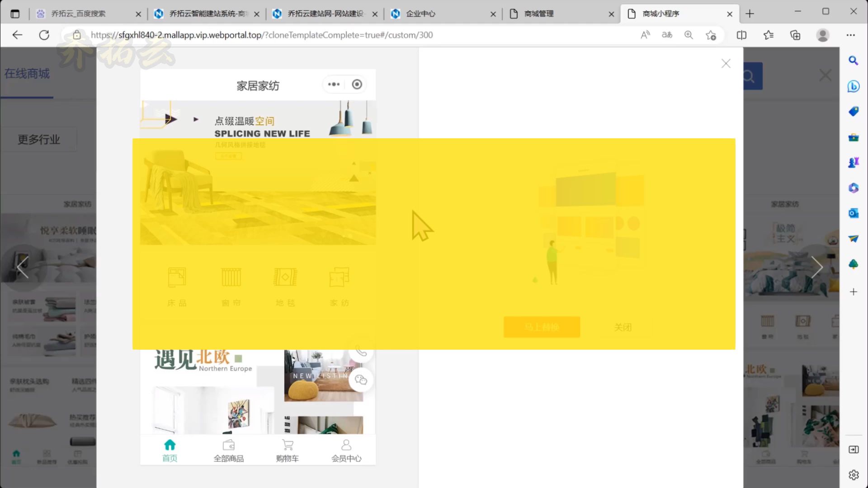The height and width of the screenshot is (488, 868).
Task: Open Bing Copilot in sidebar
Action: [854, 86]
